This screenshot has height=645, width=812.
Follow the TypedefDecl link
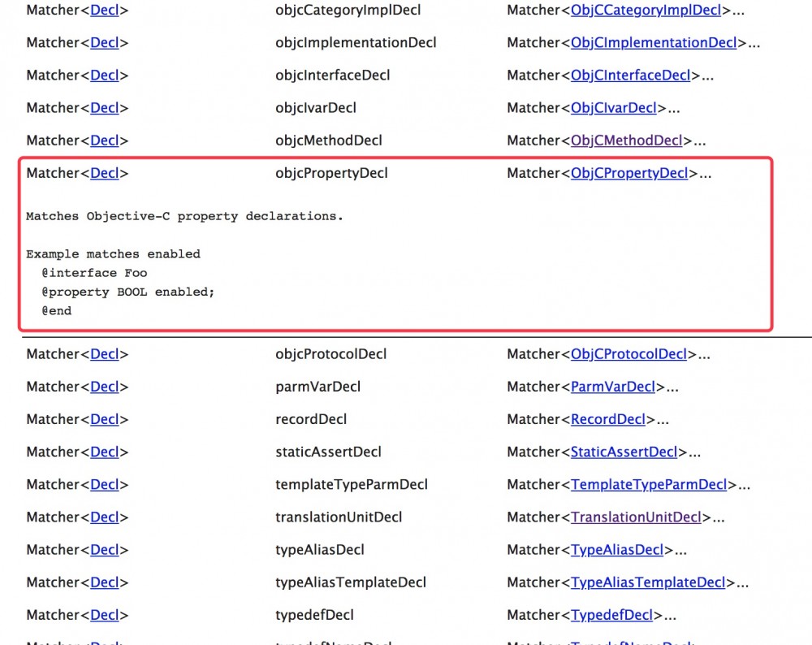pos(611,616)
